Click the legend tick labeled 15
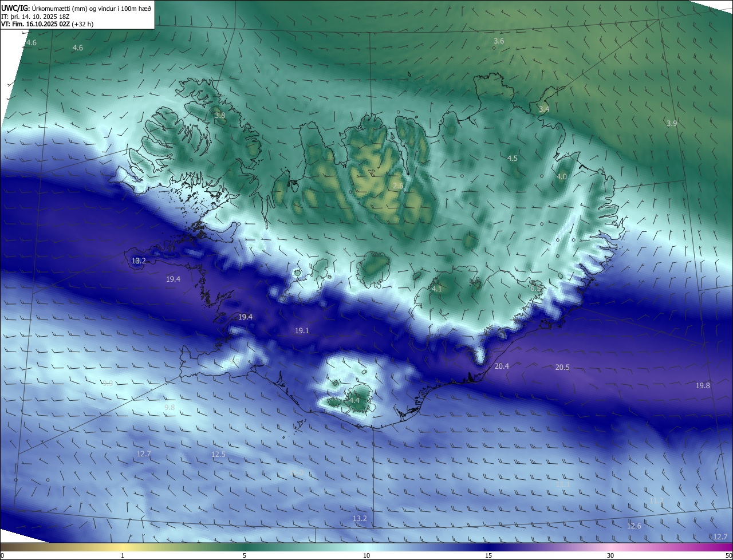The image size is (733, 560). [488, 555]
